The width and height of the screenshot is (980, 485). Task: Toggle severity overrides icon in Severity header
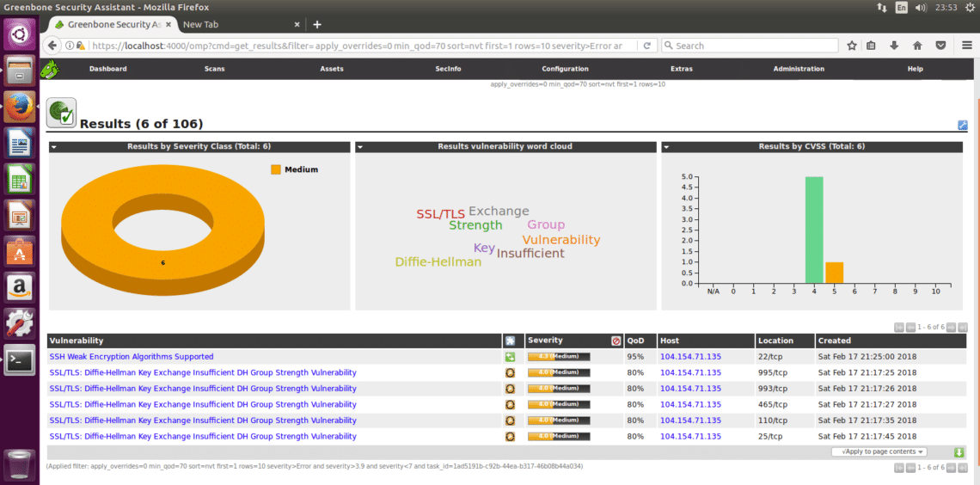coord(616,341)
